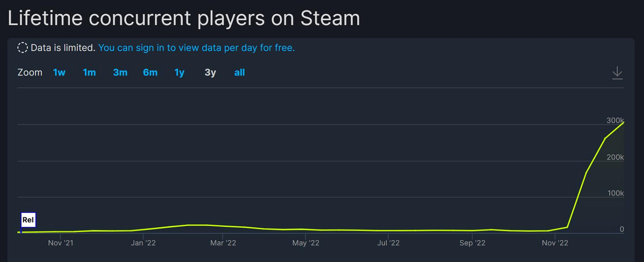Click the Nov '22 x-axis label

[554, 243]
